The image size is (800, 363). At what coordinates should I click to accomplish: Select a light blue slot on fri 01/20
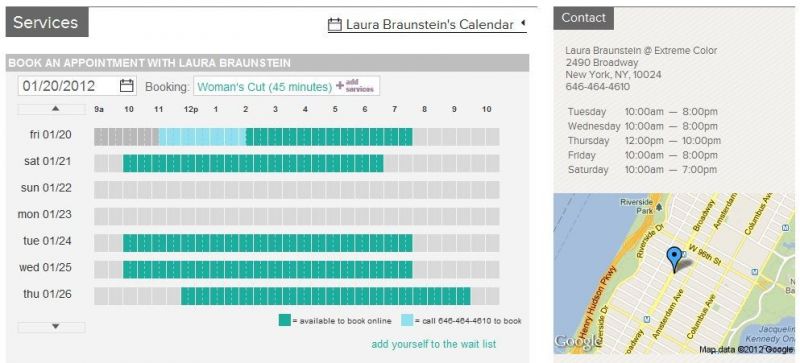(x=203, y=137)
